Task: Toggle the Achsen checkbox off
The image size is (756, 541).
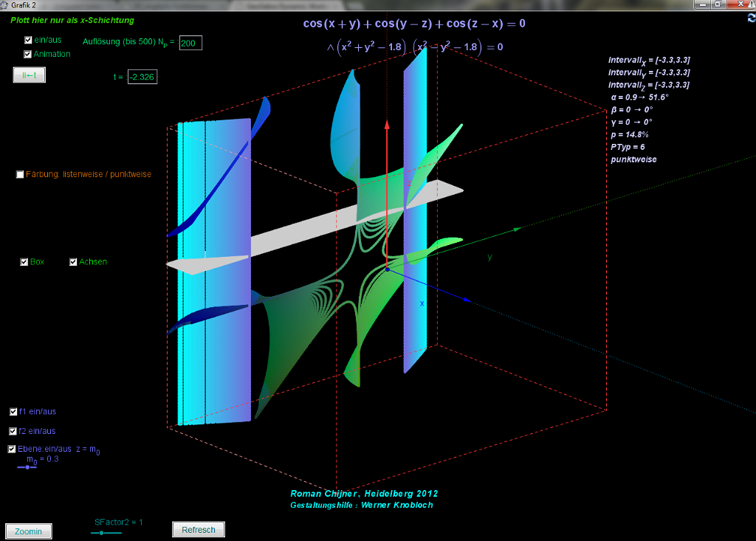Action: point(73,261)
